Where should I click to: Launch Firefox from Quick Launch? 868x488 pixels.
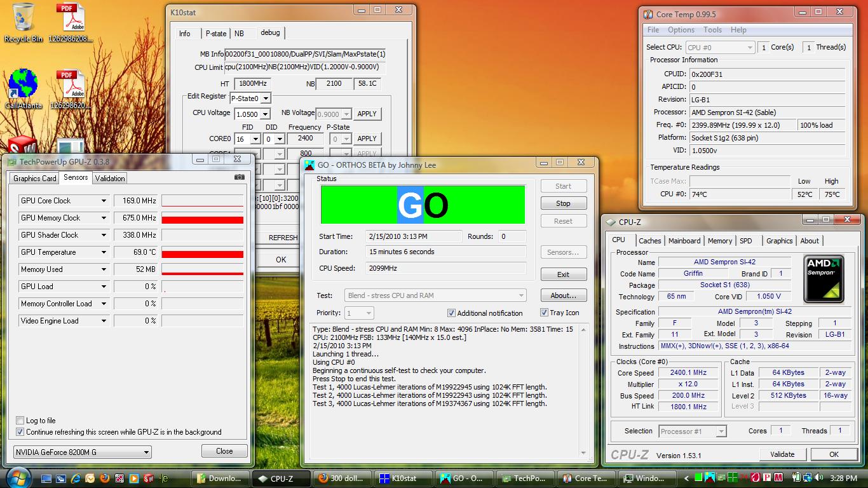(104, 478)
